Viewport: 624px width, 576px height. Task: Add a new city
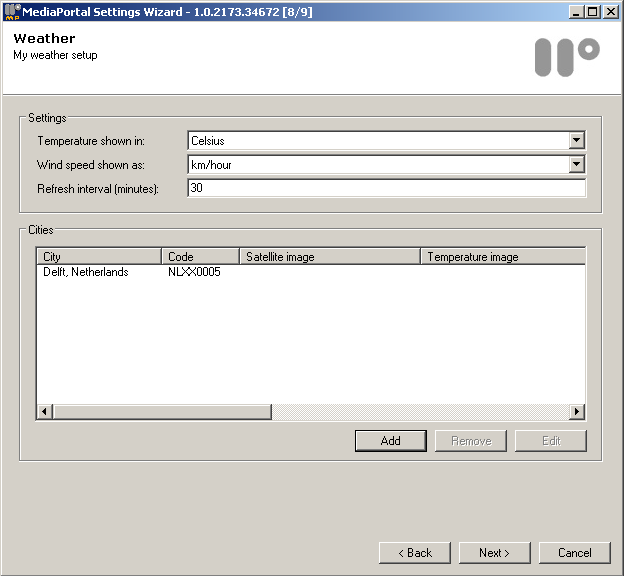(390, 441)
